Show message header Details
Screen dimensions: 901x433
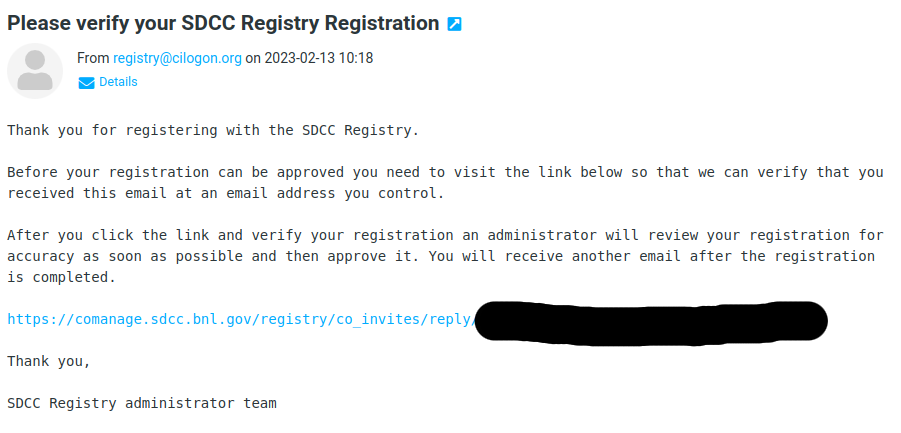click(x=118, y=82)
